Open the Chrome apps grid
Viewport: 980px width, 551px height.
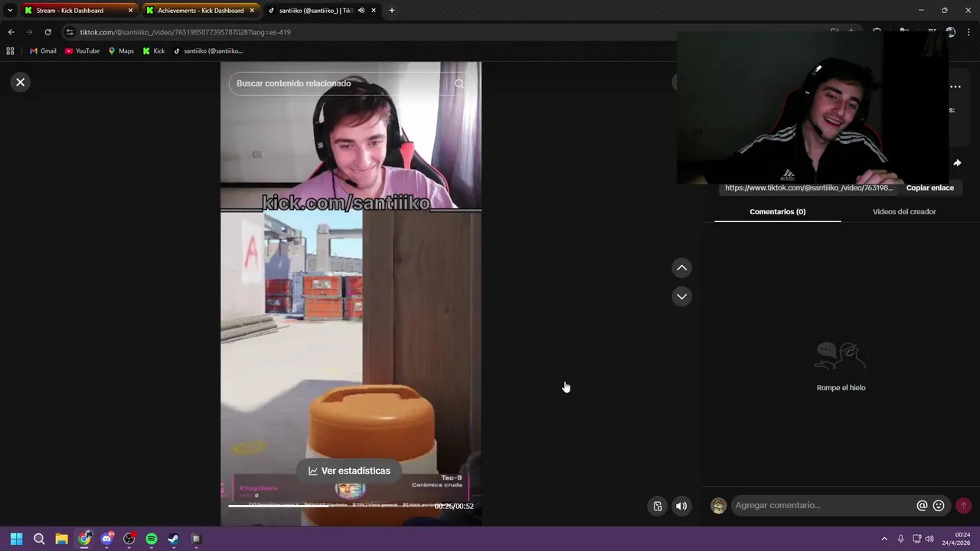10,51
